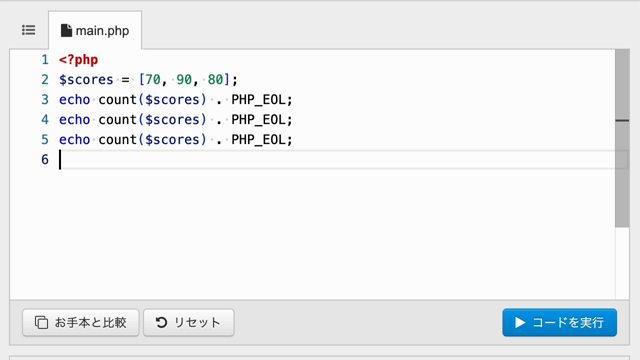Click the $scores variable on line 2
The image size is (640, 360).
point(86,80)
